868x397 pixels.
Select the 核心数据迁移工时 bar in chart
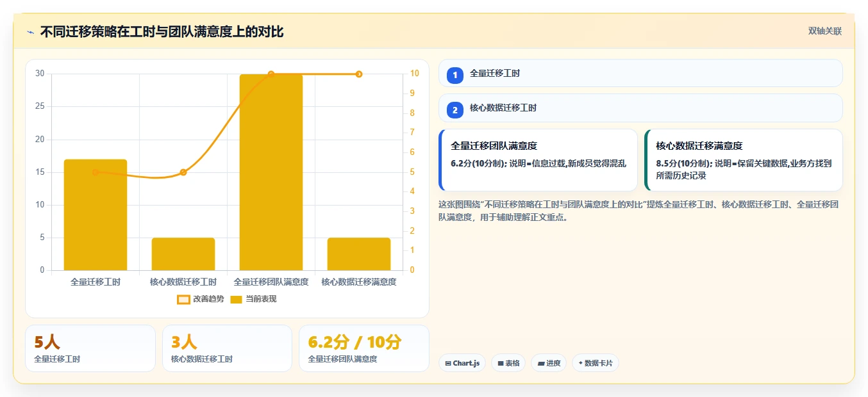pyautogui.click(x=183, y=254)
